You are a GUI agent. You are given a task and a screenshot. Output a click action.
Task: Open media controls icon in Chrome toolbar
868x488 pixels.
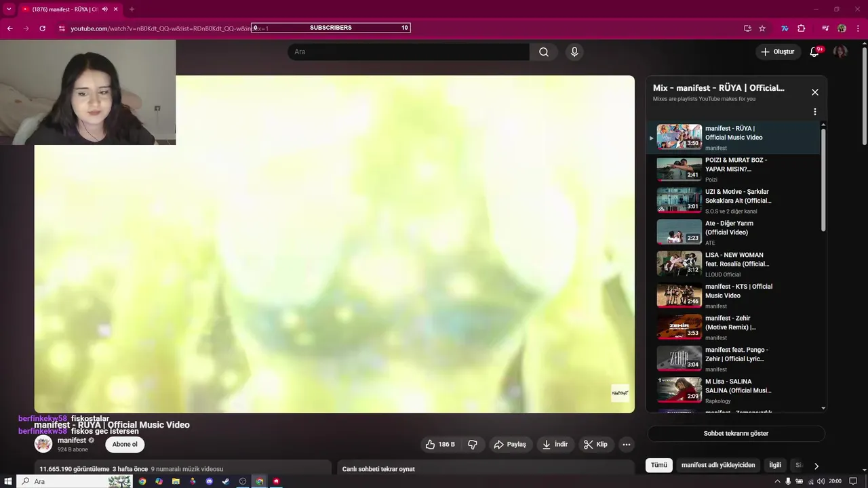click(x=825, y=28)
